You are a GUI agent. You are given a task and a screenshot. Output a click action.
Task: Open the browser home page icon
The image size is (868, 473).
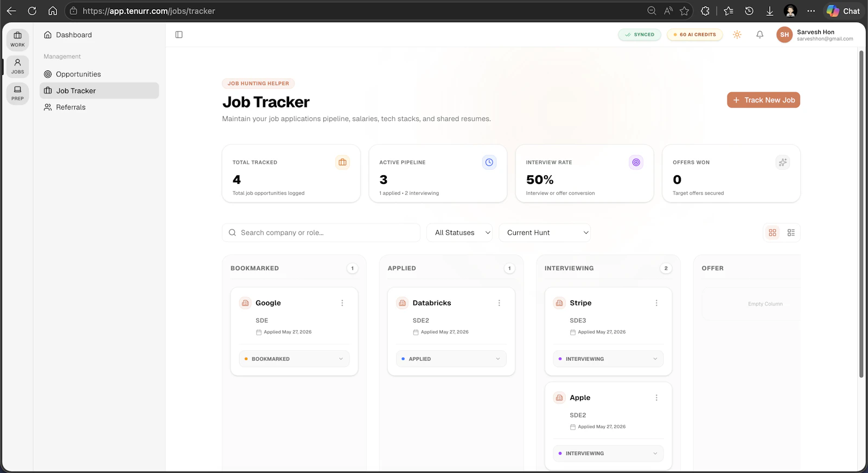(x=53, y=11)
